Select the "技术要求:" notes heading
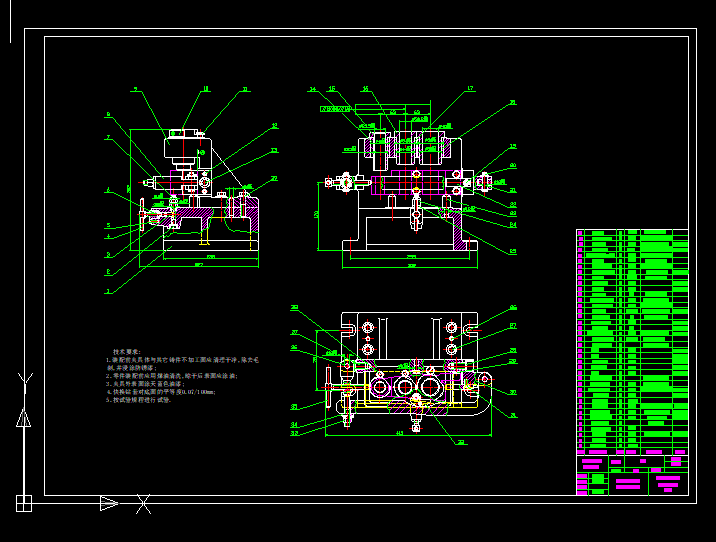The width and height of the screenshot is (716, 542). click(x=126, y=352)
